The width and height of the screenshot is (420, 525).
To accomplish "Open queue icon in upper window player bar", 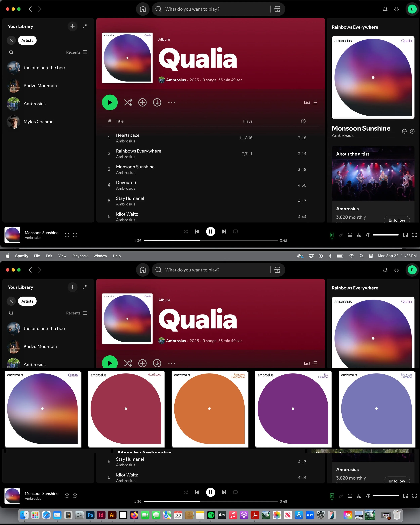I will [350, 235].
